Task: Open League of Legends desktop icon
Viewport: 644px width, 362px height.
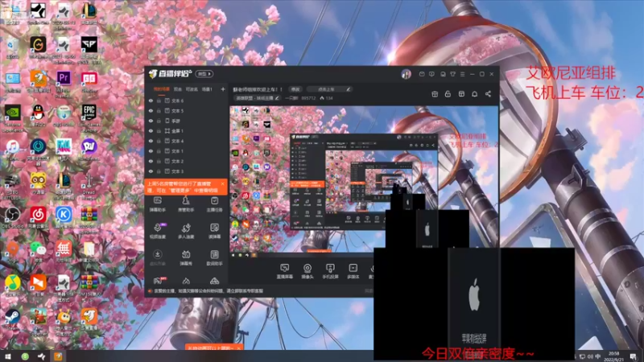Action: tap(89, 14)
